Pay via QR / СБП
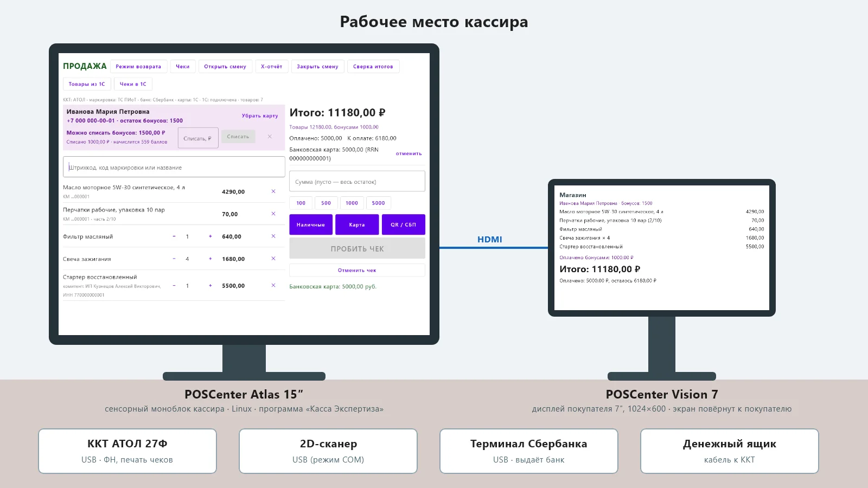This screenshot has height=488, width=868. (x=403, y=224)
